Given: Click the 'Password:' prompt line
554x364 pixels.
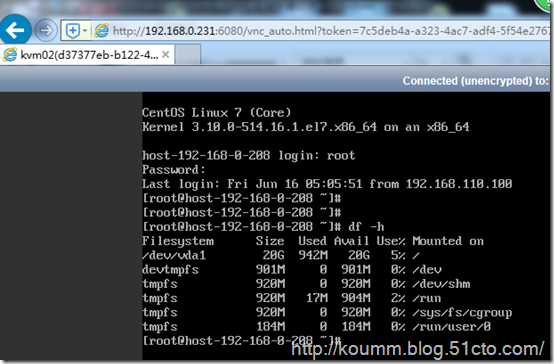Looking at the screenshot, I should [x=173, y=170].
